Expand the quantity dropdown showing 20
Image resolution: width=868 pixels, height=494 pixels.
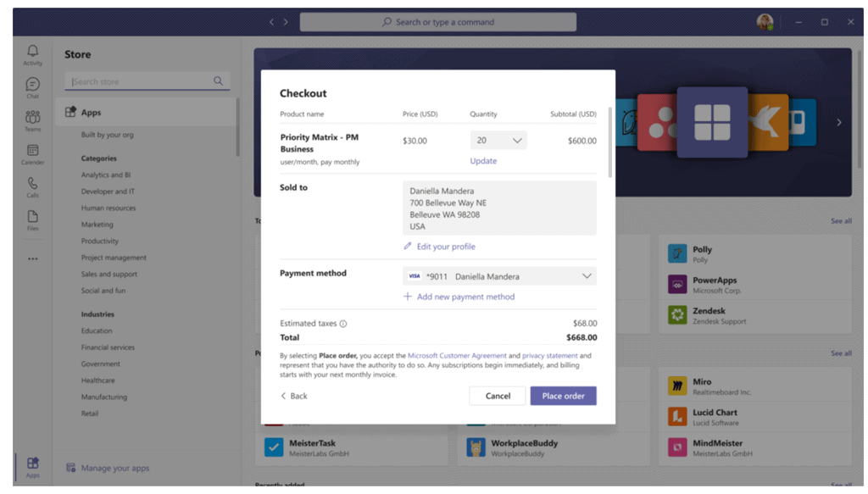click(x=498, y=141)
